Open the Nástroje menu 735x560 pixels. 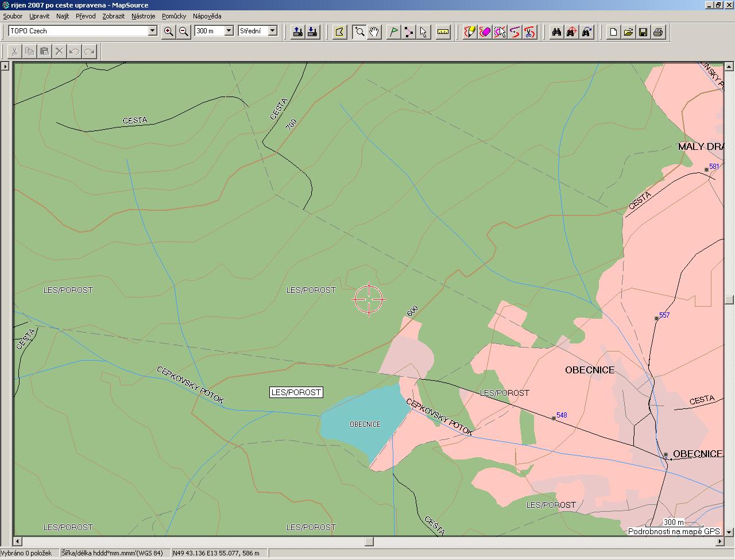coord(143,16)
